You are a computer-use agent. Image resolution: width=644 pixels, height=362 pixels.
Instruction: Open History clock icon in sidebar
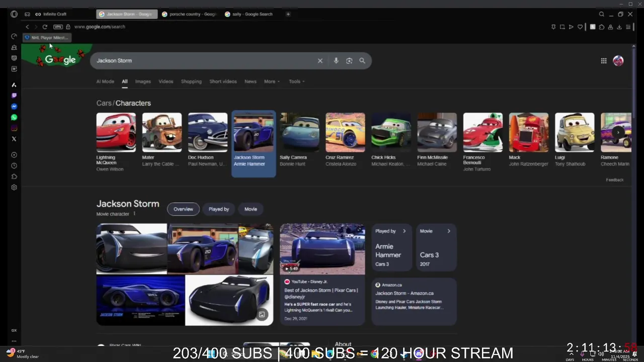tap(14, 165)
